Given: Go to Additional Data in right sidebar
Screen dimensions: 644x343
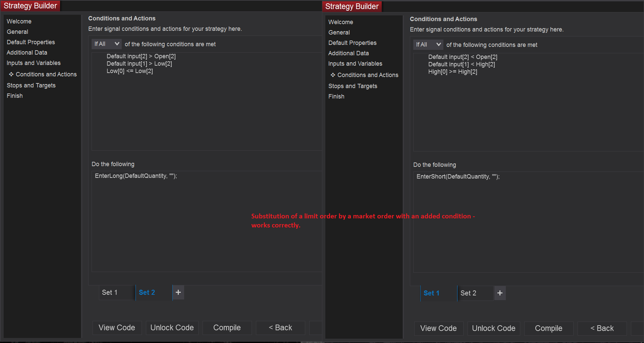Looking at the screenshot, I should [348, 53].
